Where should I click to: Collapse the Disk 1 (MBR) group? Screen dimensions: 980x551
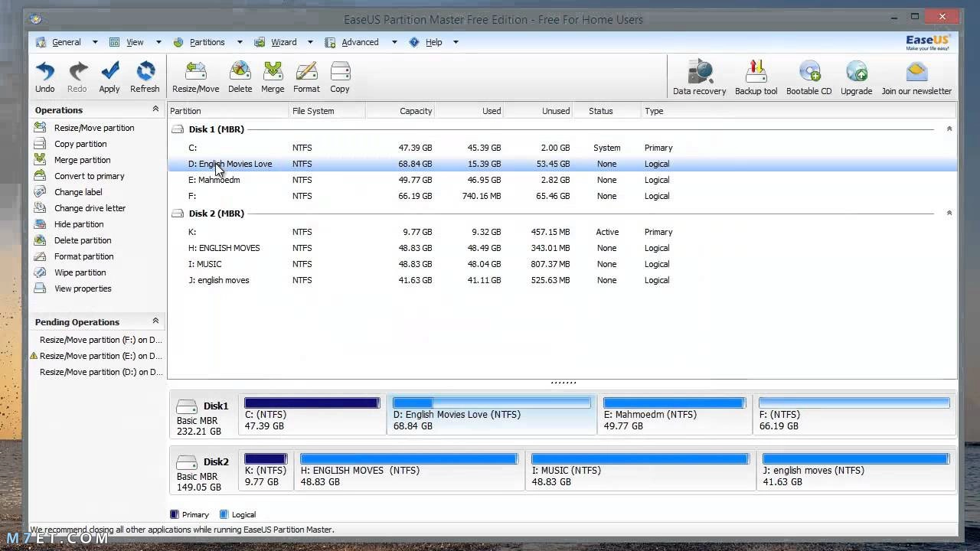(949, 129)
